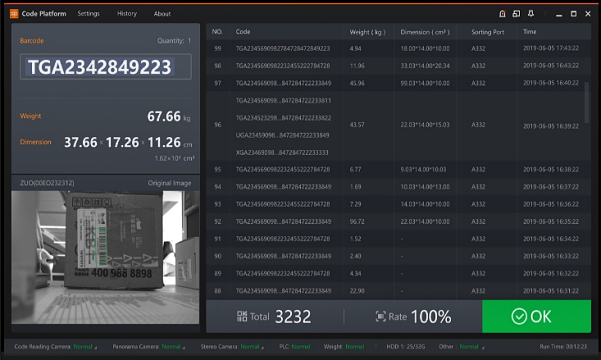Open the Settings menu

pyautogui.click(x=89, y=14)
